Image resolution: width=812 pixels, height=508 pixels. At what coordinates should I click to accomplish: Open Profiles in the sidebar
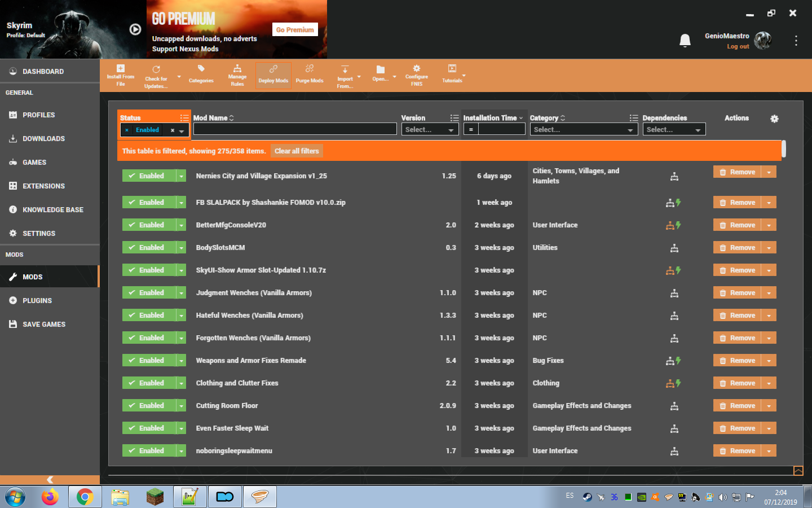tap(38, 115)
